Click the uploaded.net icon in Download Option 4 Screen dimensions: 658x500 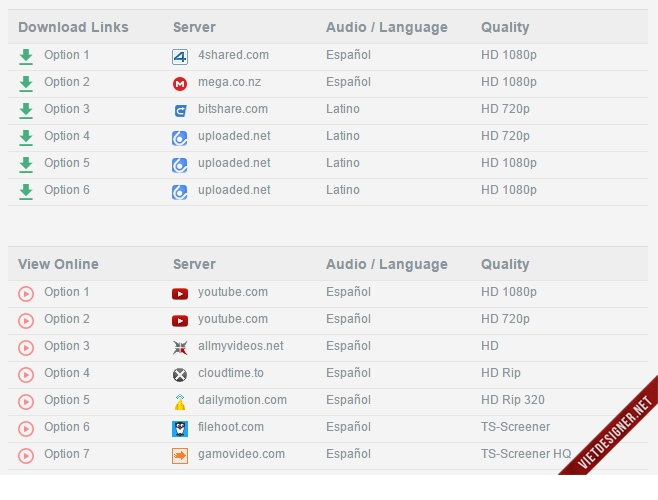[180, 138]
